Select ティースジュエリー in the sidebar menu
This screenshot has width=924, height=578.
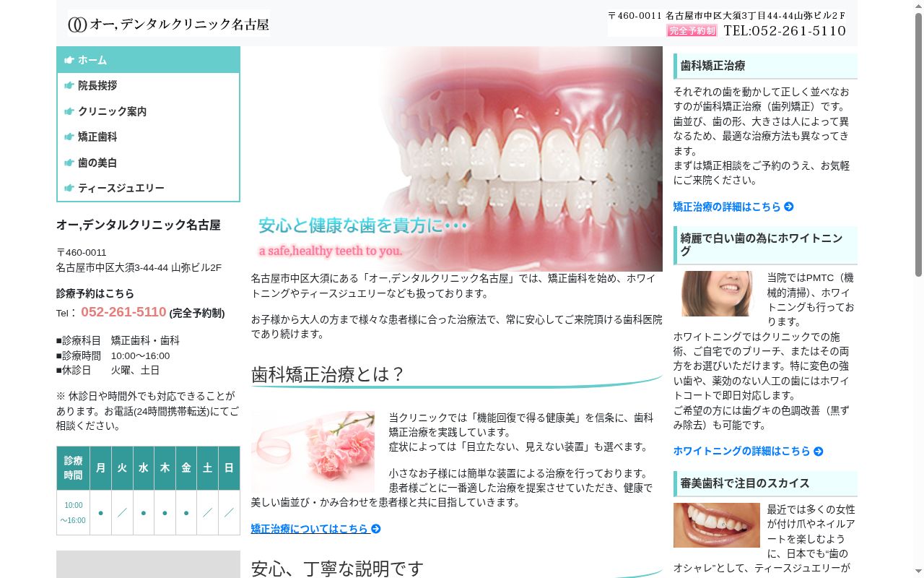[148, 188]
